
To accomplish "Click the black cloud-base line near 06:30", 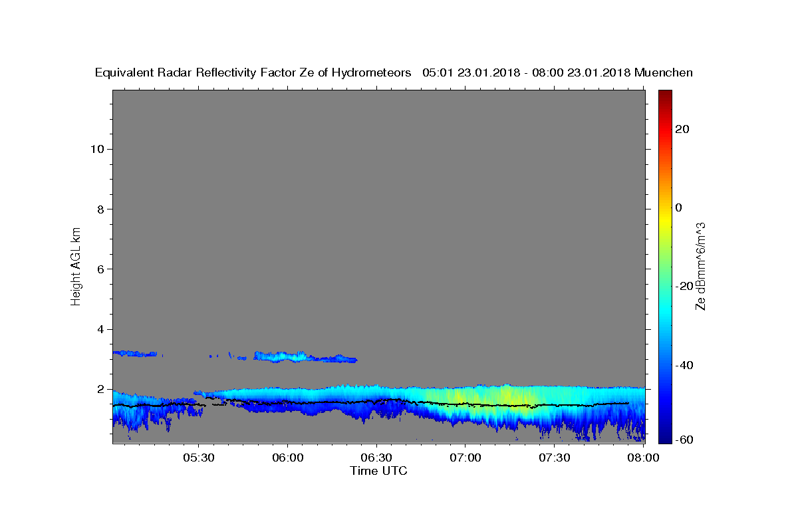I will coord(376,401).
